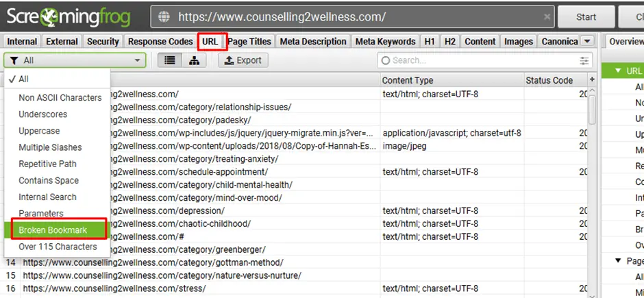This screenshot has height=298, width=644.
Task: Click the Screaming Frog logo
Action: click(69, 17)
